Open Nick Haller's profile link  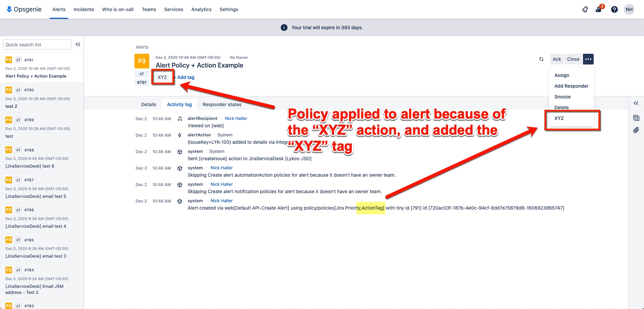236,118
